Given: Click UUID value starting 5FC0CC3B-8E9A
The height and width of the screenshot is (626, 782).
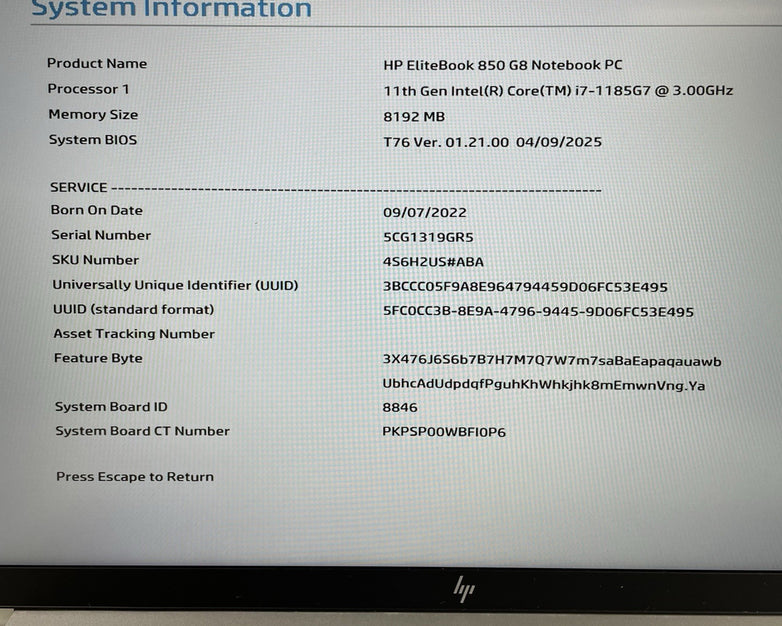Looking at the screenshot, I should 538,312.
